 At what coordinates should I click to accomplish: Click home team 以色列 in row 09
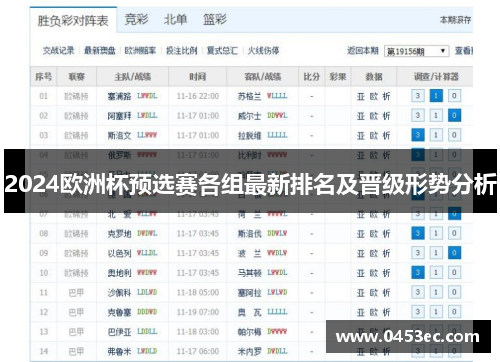tap(119, 253)
